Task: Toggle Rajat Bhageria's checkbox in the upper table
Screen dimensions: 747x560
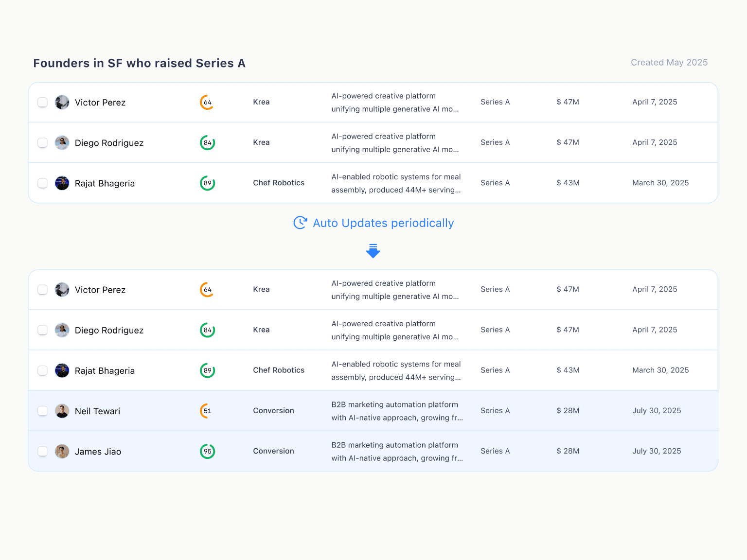Action: pyautogui.click(x=43, y=183)
